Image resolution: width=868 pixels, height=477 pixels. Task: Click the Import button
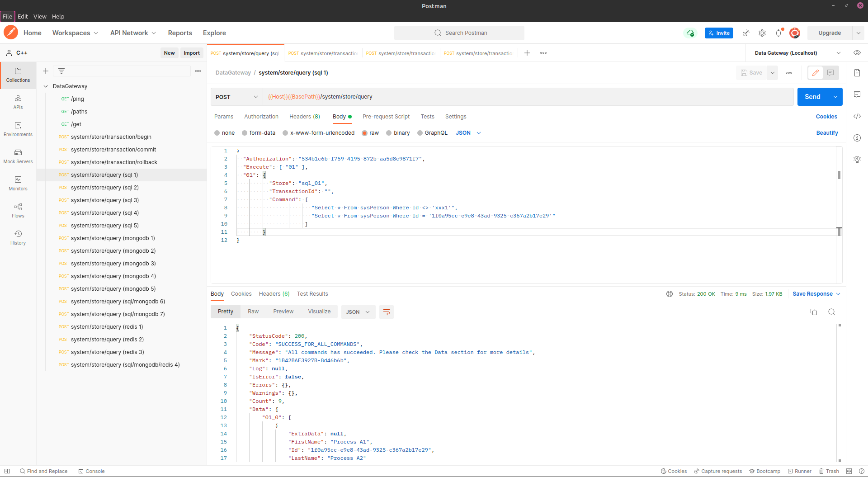click(192, 53)
